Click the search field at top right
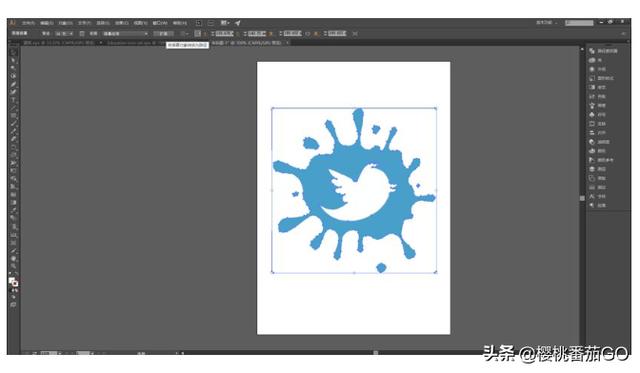The height and width of the screenshot is (373, 640). (x=579, y=23)
